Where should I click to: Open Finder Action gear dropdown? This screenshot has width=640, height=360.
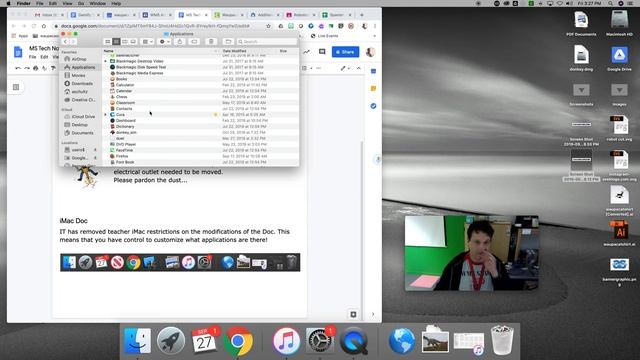coord(164,42)
